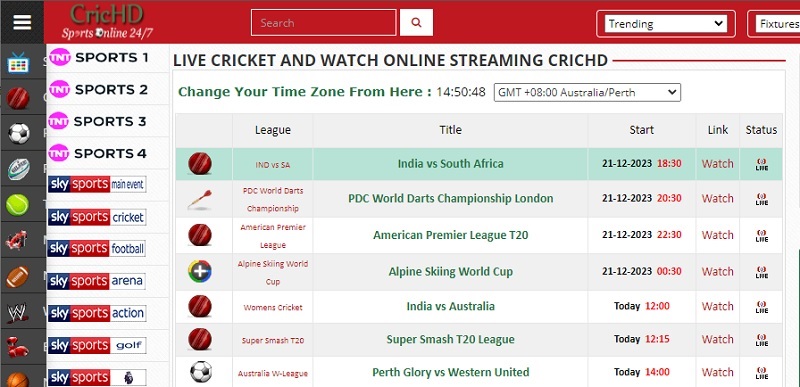Image resolution: width=800 pixels, height=387 pixels.
Task: Watch Super Smash T20 League
Action: [x=717, y=340]
